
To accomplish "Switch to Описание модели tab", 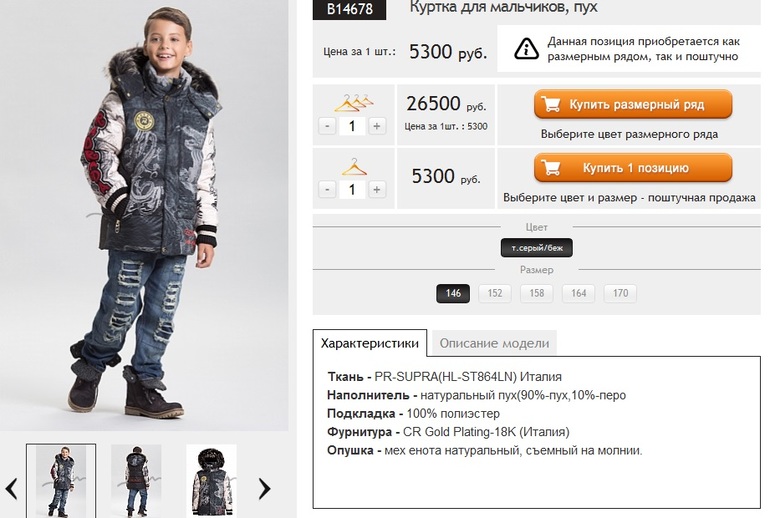I will click(494, 344).
